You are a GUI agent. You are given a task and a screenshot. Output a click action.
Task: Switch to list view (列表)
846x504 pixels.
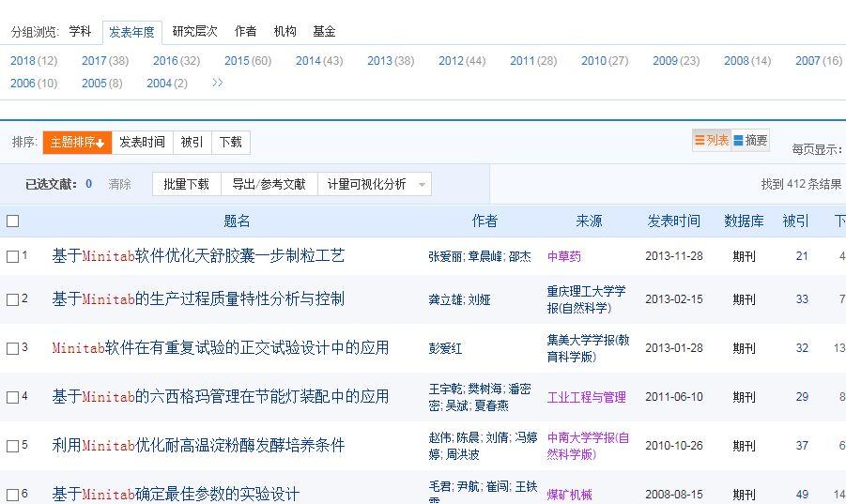(711, 141)
